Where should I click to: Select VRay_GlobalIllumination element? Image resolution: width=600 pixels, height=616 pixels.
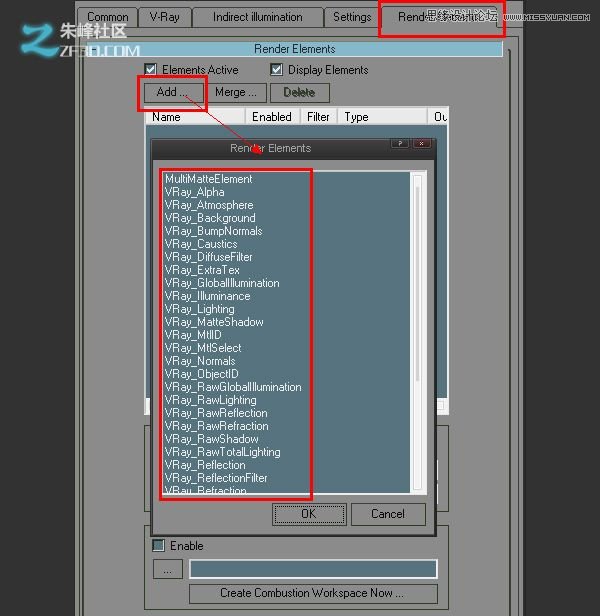point(222,283)
